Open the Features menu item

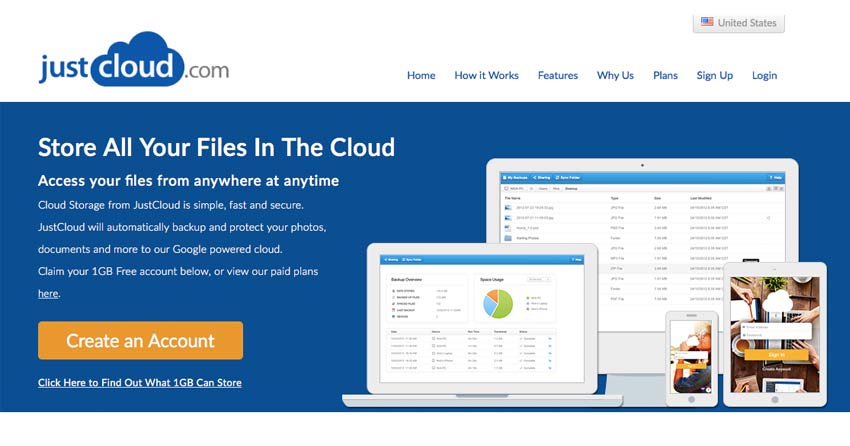[x=558, y=75]
